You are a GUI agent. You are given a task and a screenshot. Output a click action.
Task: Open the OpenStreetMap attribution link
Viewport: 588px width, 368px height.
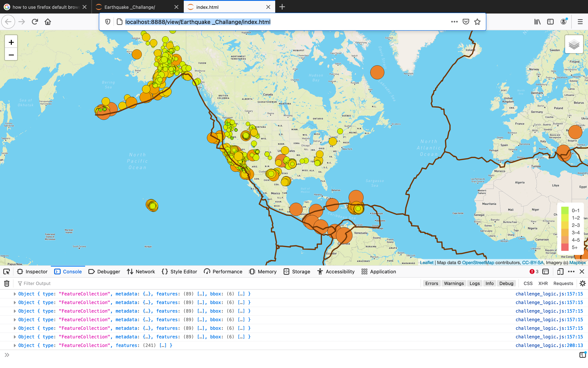point(478,263)
